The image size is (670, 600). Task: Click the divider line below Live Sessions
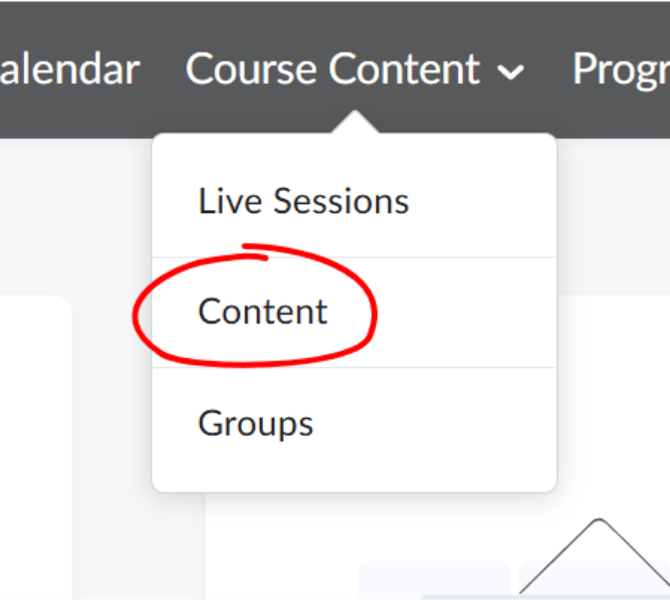354,257
